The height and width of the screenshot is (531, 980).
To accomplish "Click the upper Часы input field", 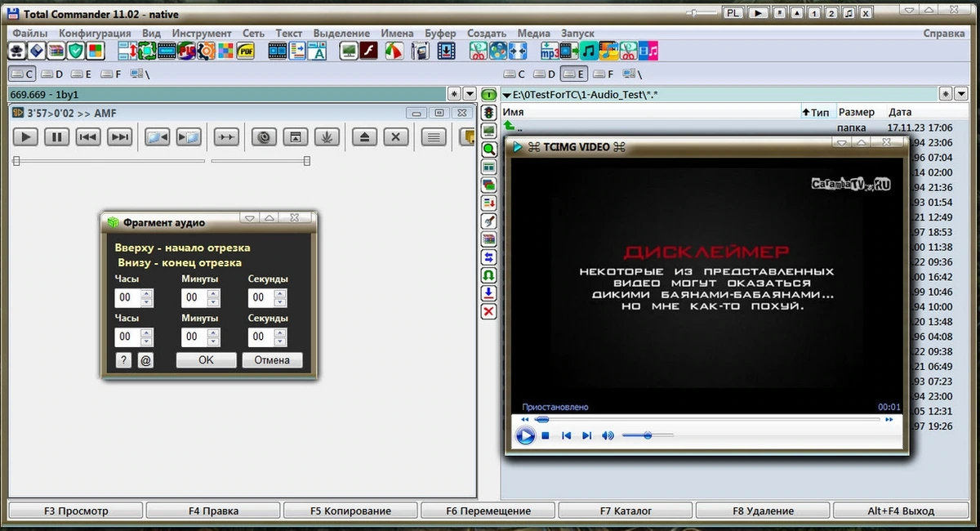I will (127, 298).
